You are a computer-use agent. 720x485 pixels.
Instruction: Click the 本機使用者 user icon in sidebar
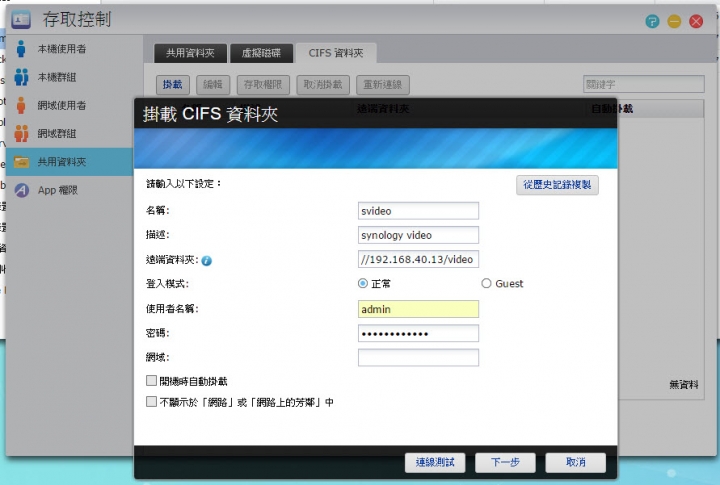pos(21,49)
